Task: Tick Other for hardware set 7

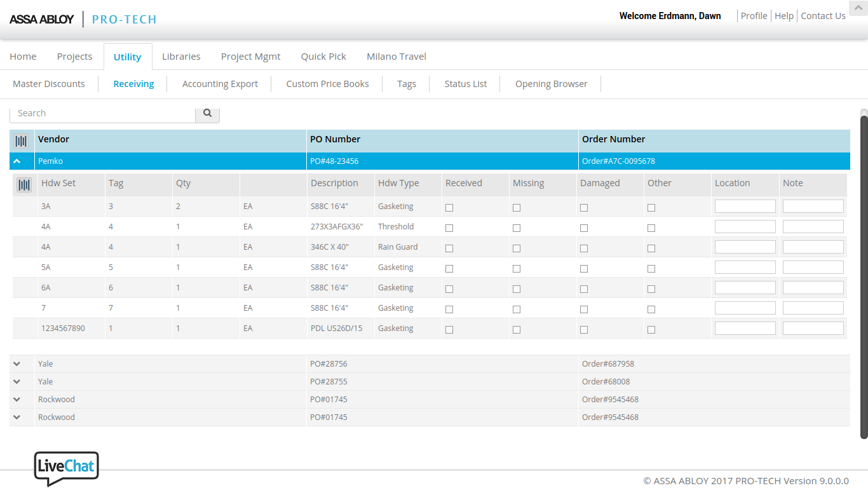Action: click(651, 309)
